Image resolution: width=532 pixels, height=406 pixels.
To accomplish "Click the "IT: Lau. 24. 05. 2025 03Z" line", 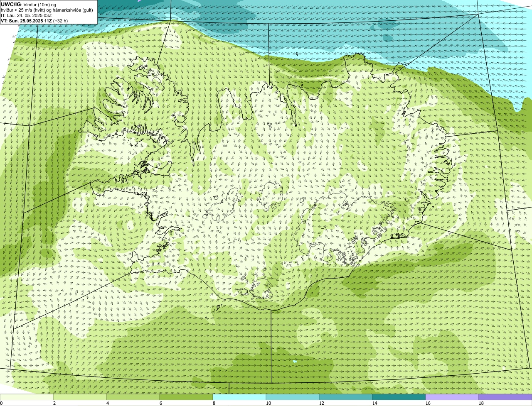I will 26,15.
